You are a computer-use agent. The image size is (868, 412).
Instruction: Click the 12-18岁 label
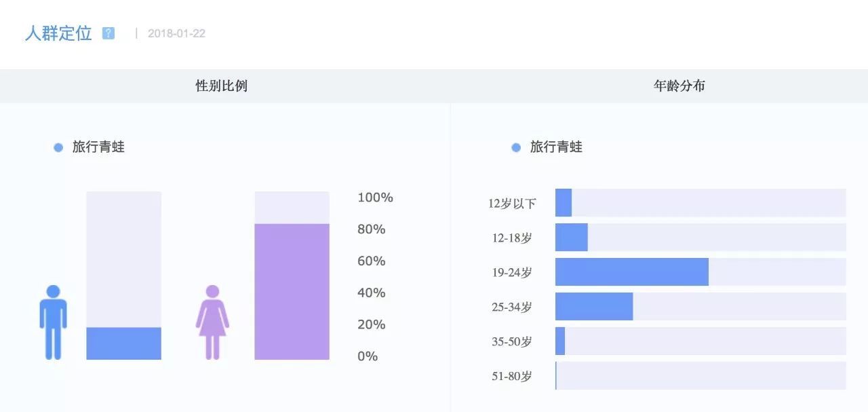click(512, 238)
